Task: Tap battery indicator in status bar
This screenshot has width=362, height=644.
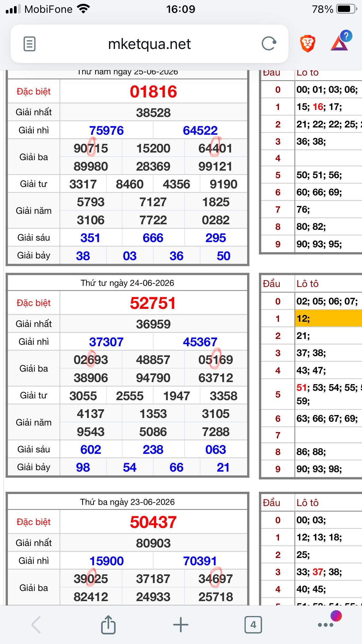Action: coord(347,9)
